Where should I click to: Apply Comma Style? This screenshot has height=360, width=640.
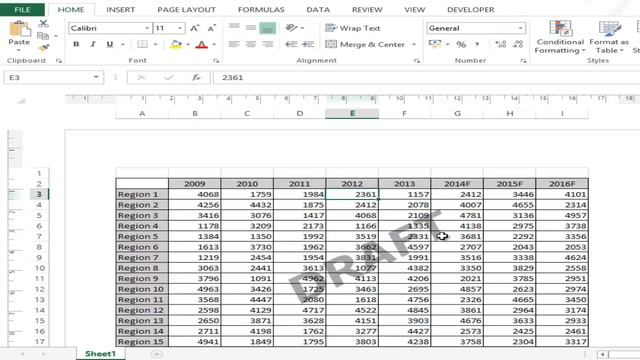(477, 44)
